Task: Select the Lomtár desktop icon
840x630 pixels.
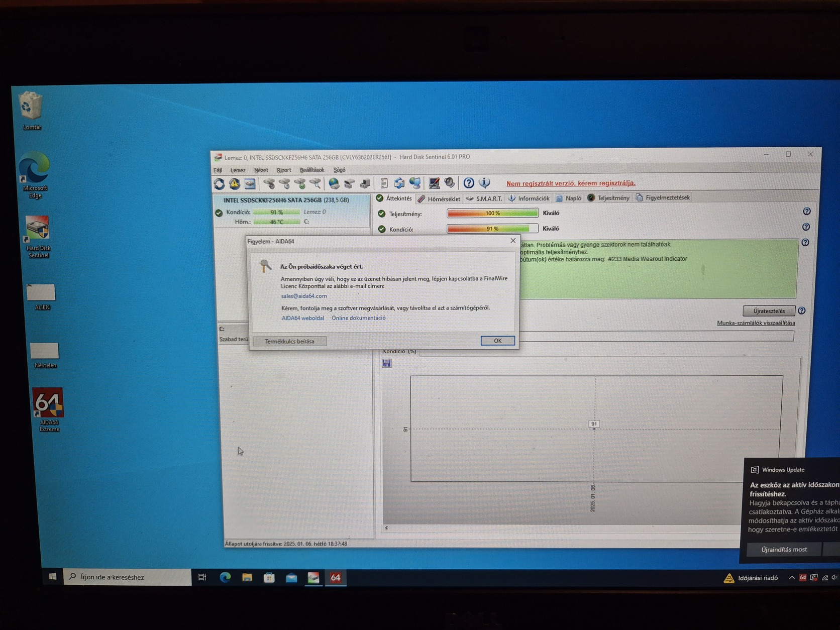Action: (x=31, y=111)
